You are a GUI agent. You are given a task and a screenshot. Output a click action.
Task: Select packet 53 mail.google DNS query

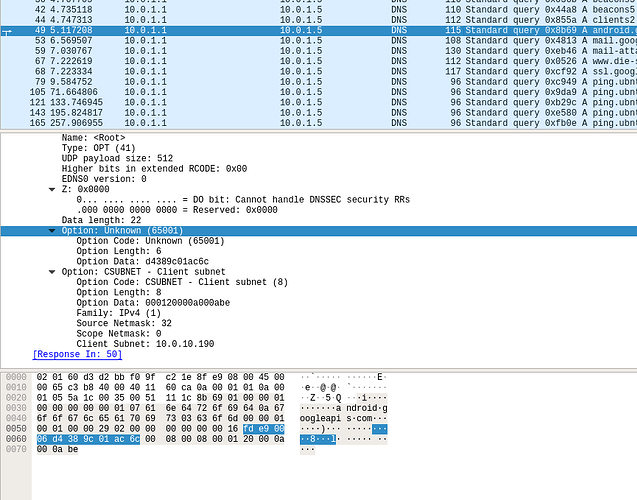click(200, 41)
